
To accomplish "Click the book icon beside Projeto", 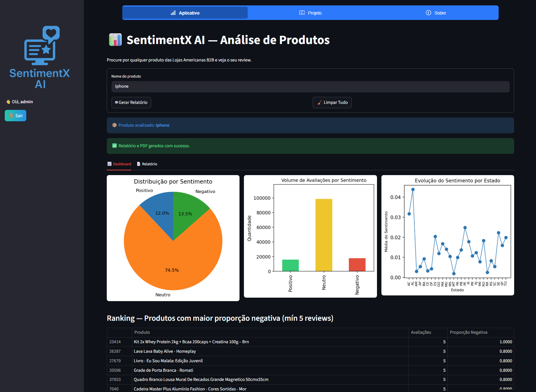I will pyautogui.click(x=302, y=13).
